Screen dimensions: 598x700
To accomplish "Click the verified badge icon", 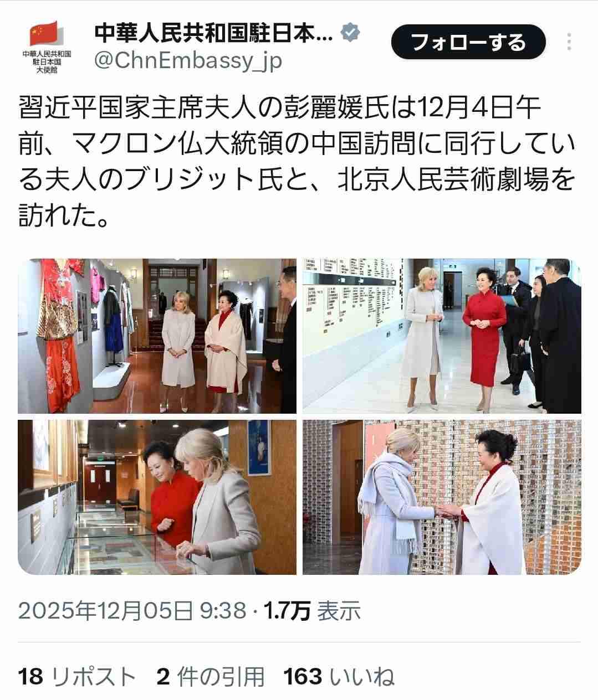I will (x=350, y=33).
